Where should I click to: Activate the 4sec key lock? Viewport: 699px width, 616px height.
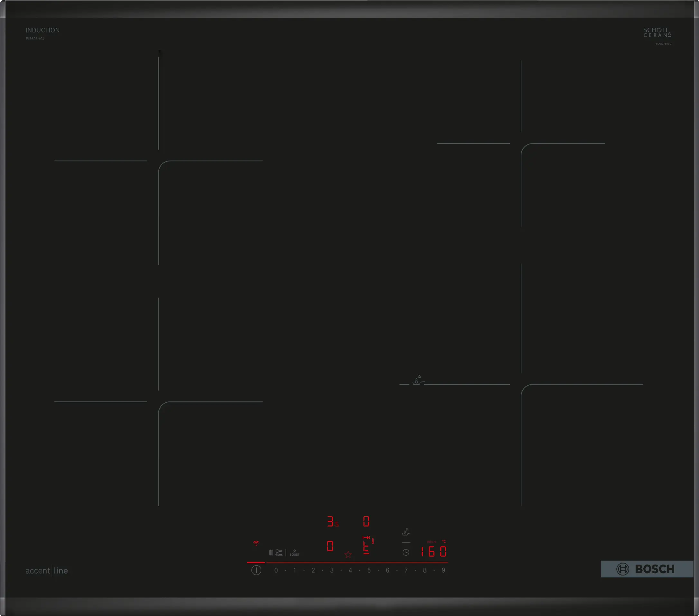pyautogui.click(x=279, y=552)
